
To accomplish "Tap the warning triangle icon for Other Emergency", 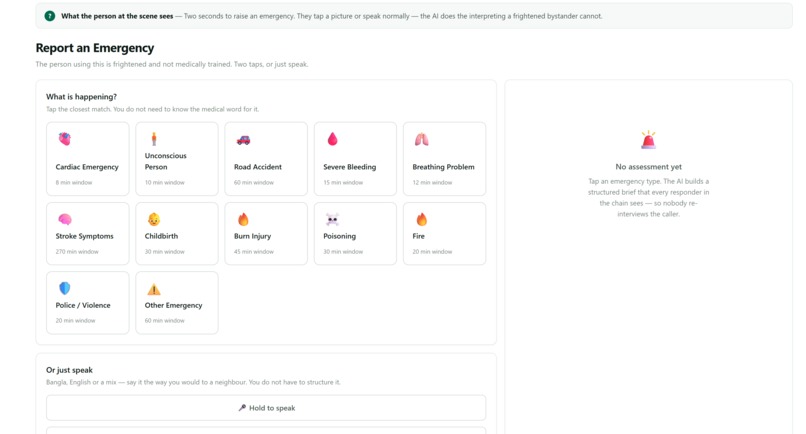I will 154,290.
